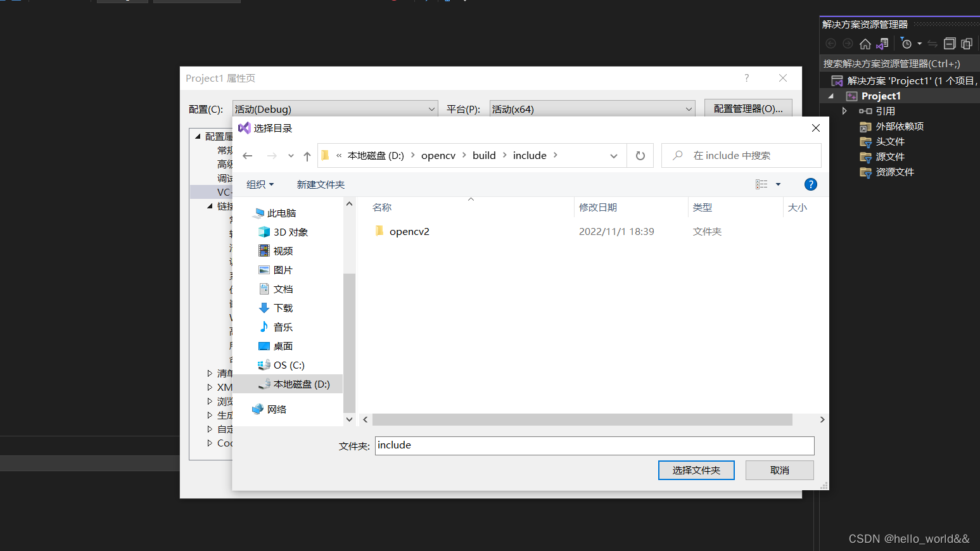
Task: Open OS (C:) drive in sidebar
Action: tap(289, 365)
